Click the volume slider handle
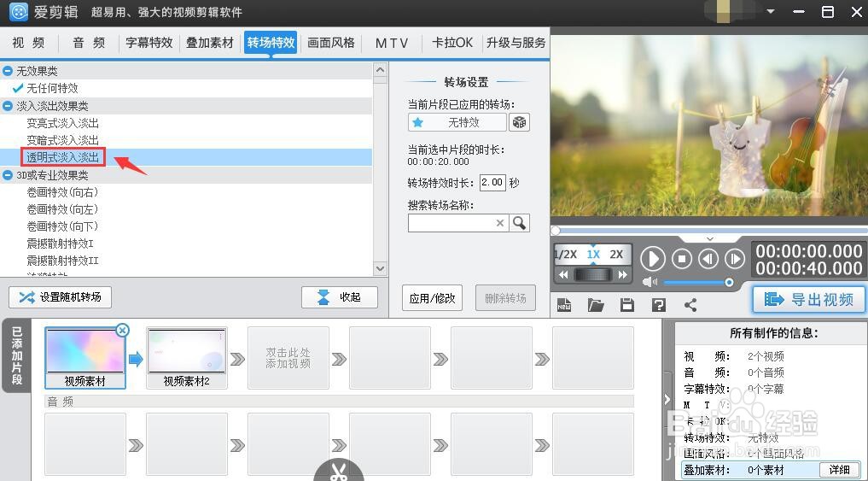This screenshot has height=481, width=868. [729, 283]
